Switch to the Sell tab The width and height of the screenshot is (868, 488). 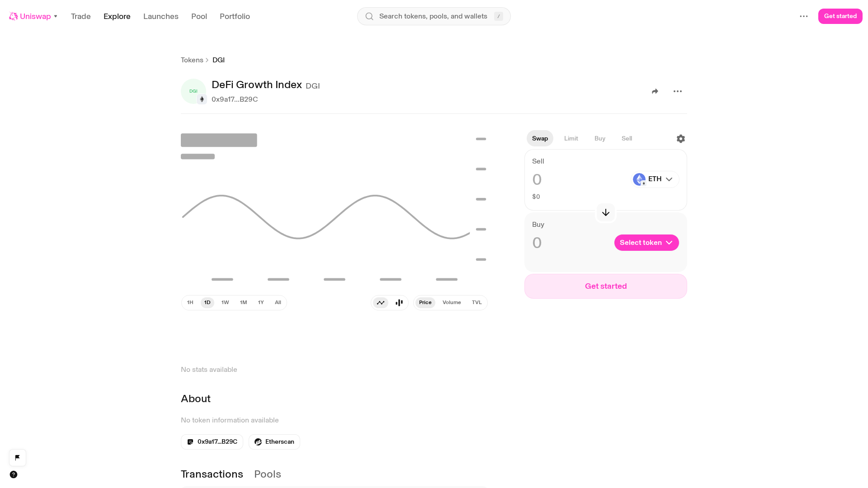(627, 139)
